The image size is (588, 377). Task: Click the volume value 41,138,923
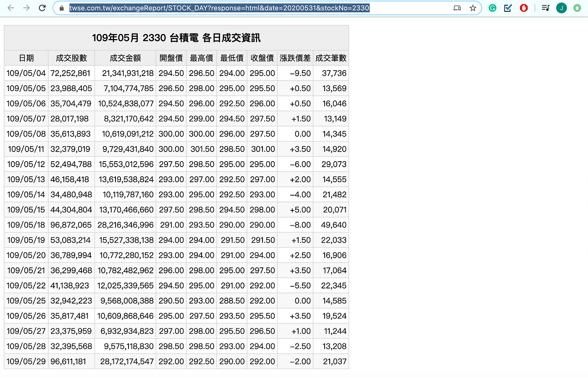[x=70, y=285]
